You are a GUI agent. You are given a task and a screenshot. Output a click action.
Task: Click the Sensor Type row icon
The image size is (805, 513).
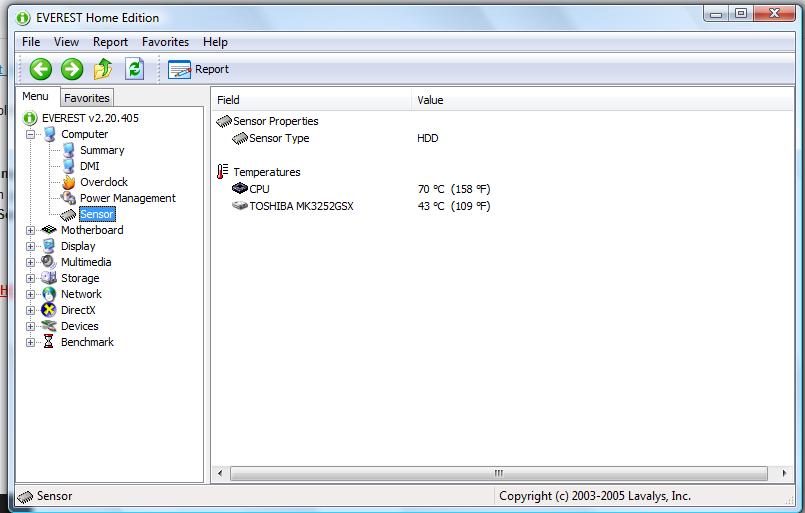[x=240, y=138]
